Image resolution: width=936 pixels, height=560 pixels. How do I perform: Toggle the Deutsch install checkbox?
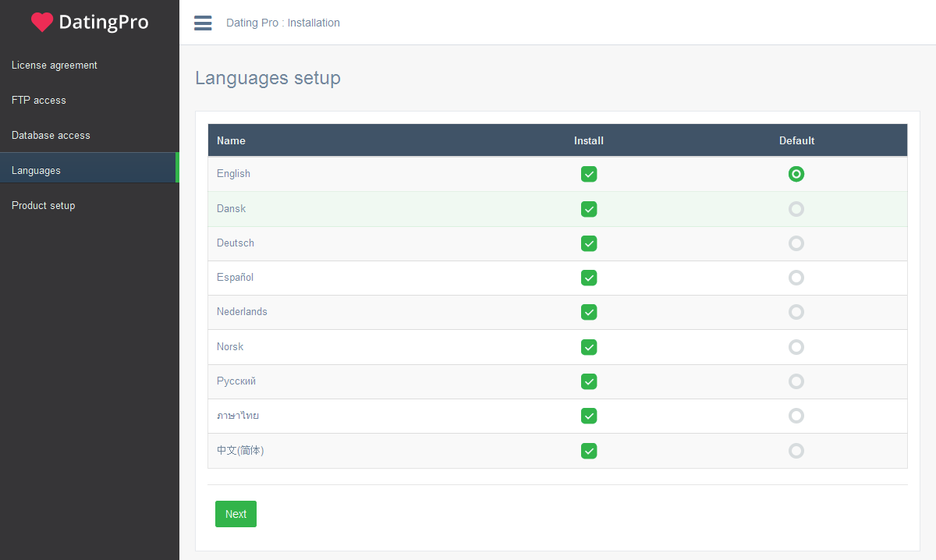coord(589,243)
